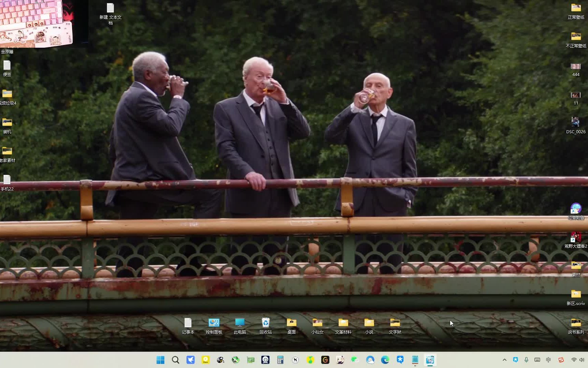Open taskbar Search magnifier

(175, 360)
